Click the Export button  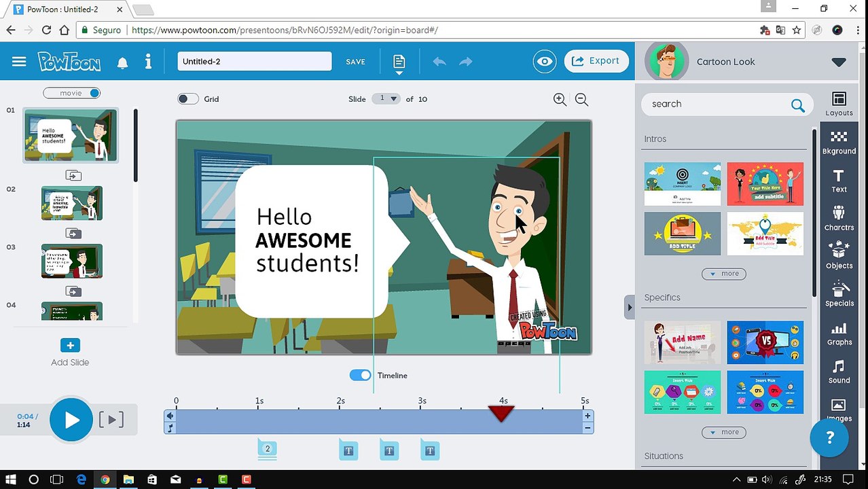coord(596,61)
